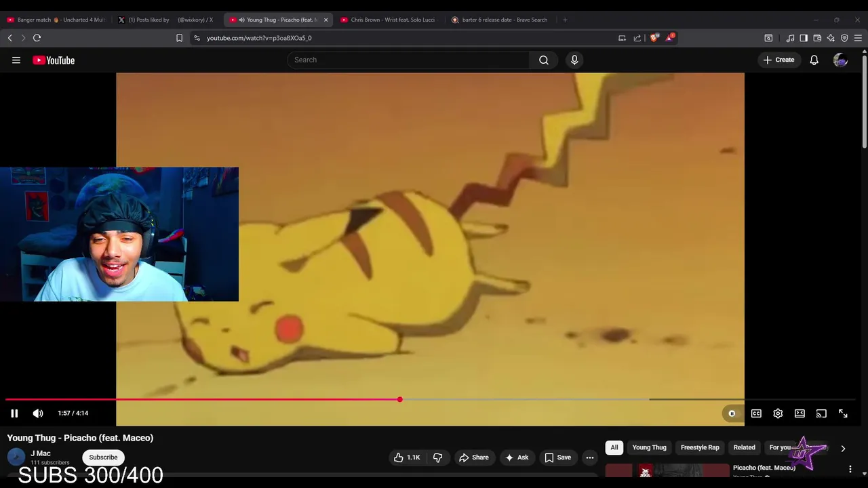Go back in browser history
868x488 pixels.
point(10,38)
